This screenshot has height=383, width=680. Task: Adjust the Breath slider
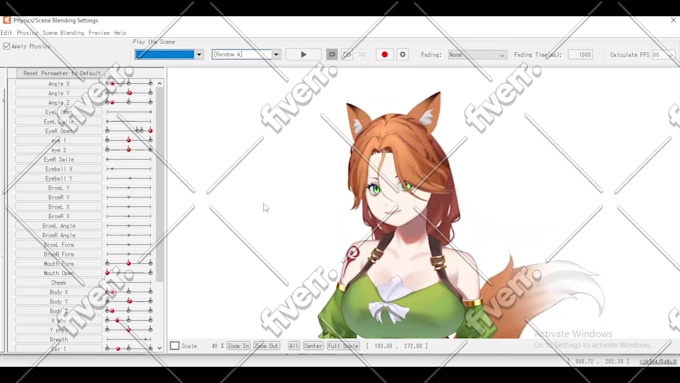[129, 339]
